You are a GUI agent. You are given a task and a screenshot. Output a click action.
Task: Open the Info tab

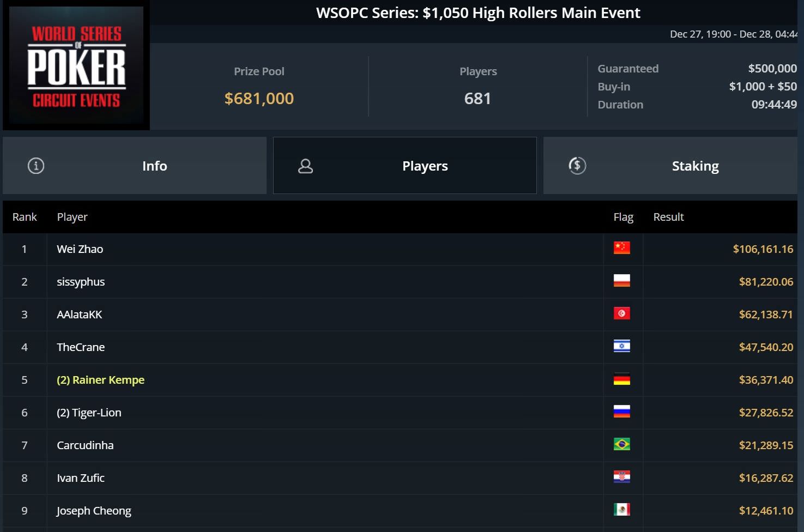coord(135,166)
